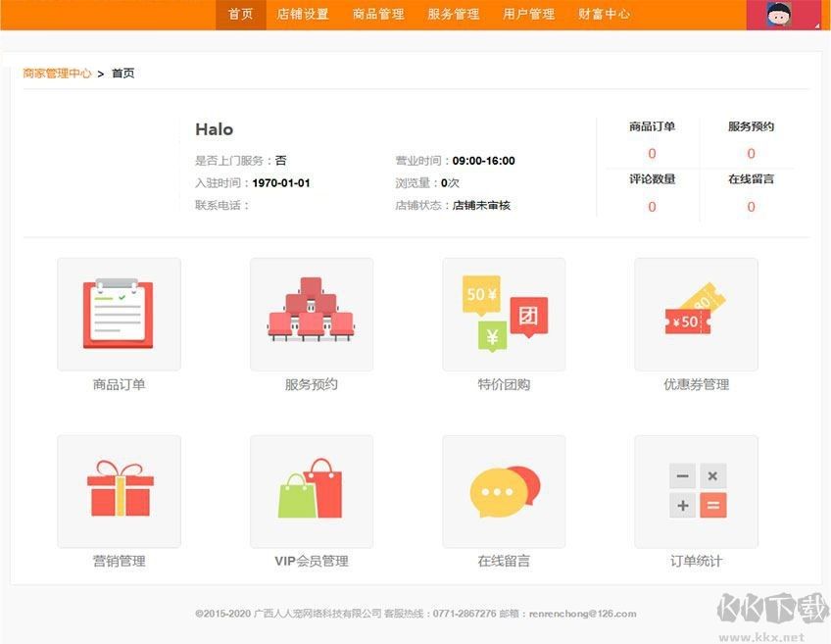Click the 在线留言 count in stats panel
Screen dimensions: 831x644
tap(751, 207)
